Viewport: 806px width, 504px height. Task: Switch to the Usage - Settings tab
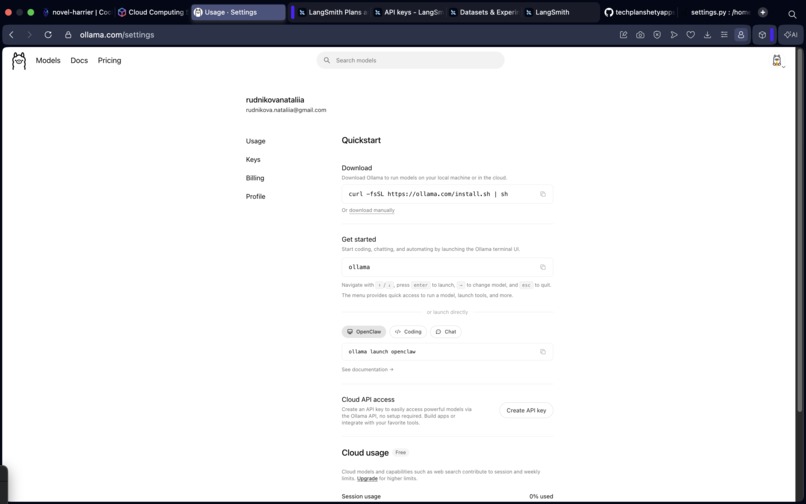point(238,12)
